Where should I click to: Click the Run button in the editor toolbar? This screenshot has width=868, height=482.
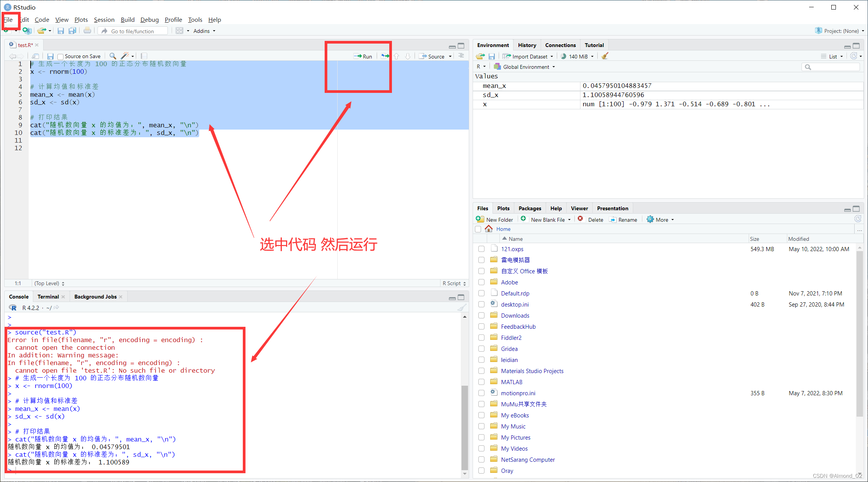(x=363, y=56)
